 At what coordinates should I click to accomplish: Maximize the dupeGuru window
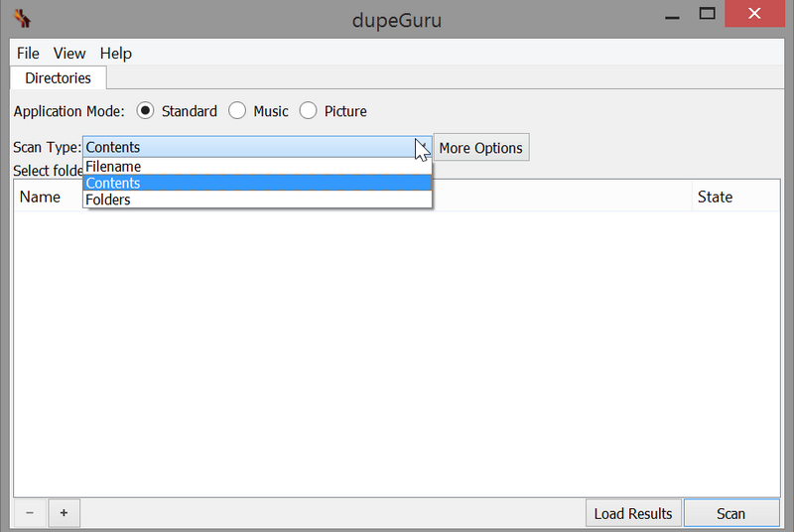(707, 14)
